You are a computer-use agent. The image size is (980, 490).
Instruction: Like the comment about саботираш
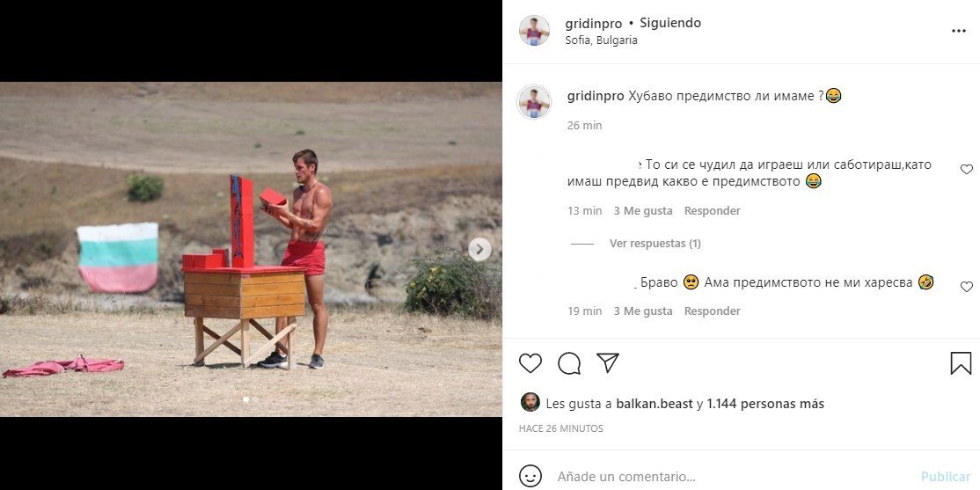click(966, 169)
